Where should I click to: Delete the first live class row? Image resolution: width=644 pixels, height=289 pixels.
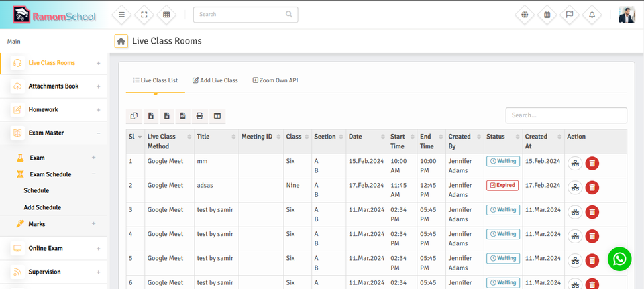point(592,164)
